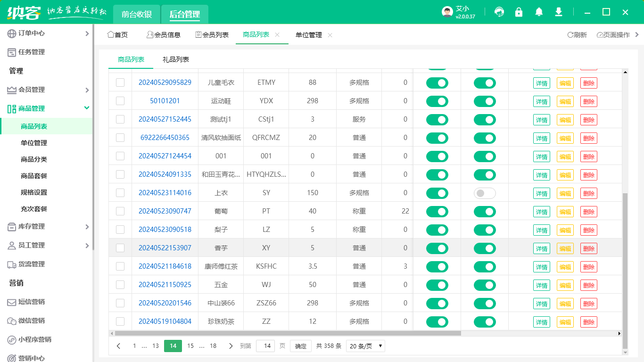Click 编辑 for 梨子 row
This screenshot has height=362, width=644.
coord(565,230)
